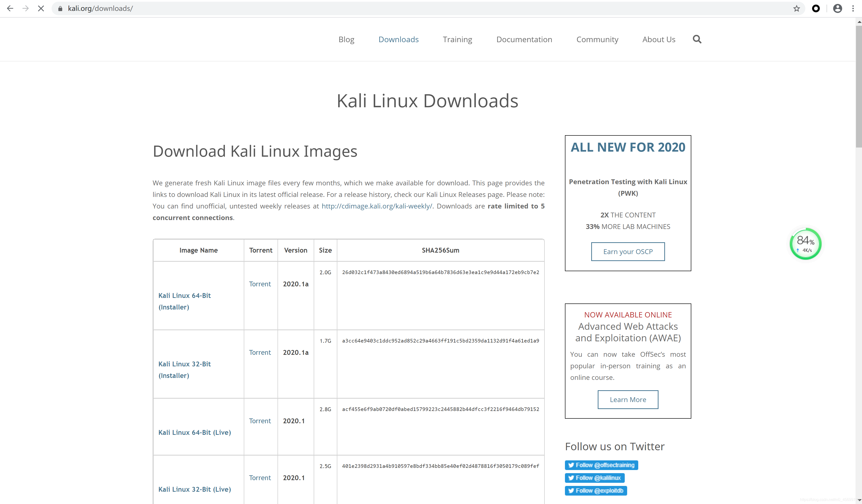Click the browser back arrow
862x504 pixels.
(10, 8)
